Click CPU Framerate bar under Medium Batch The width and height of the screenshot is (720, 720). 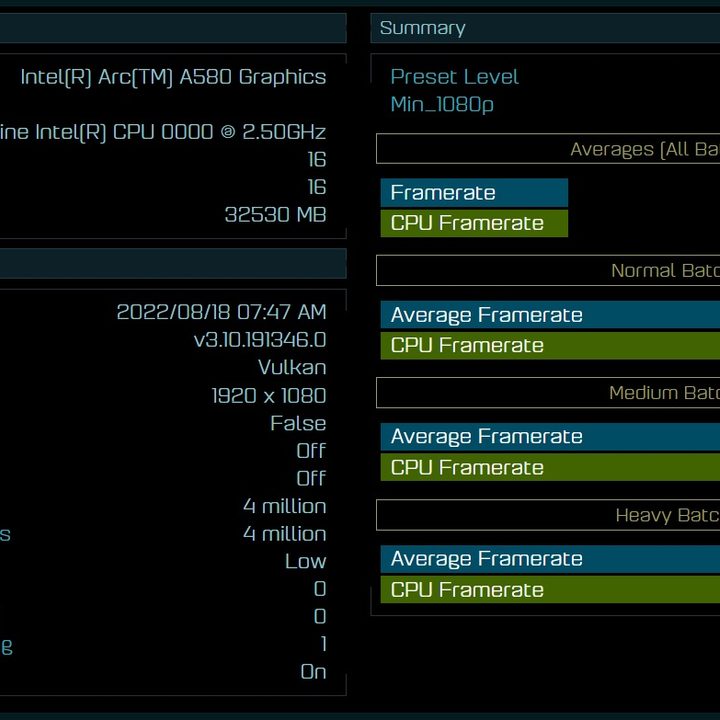pyautogui.click(x=550, y=467)
